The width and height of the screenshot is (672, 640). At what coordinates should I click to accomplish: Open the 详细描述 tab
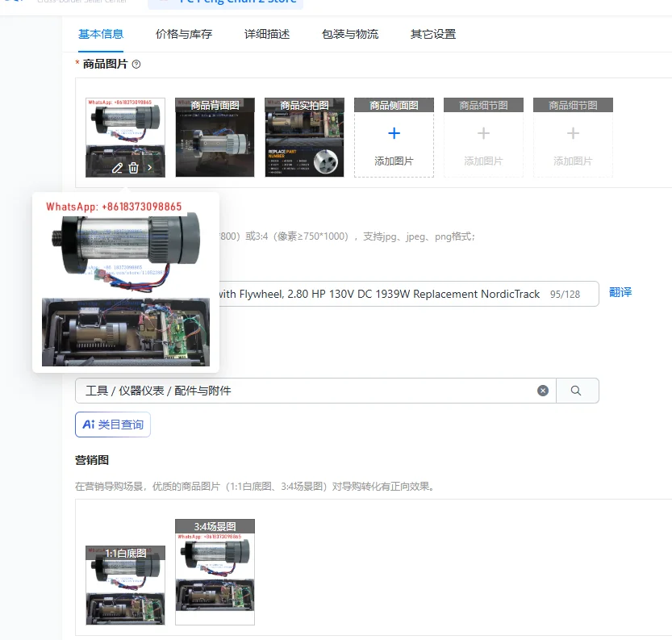[x=267, y=34]
